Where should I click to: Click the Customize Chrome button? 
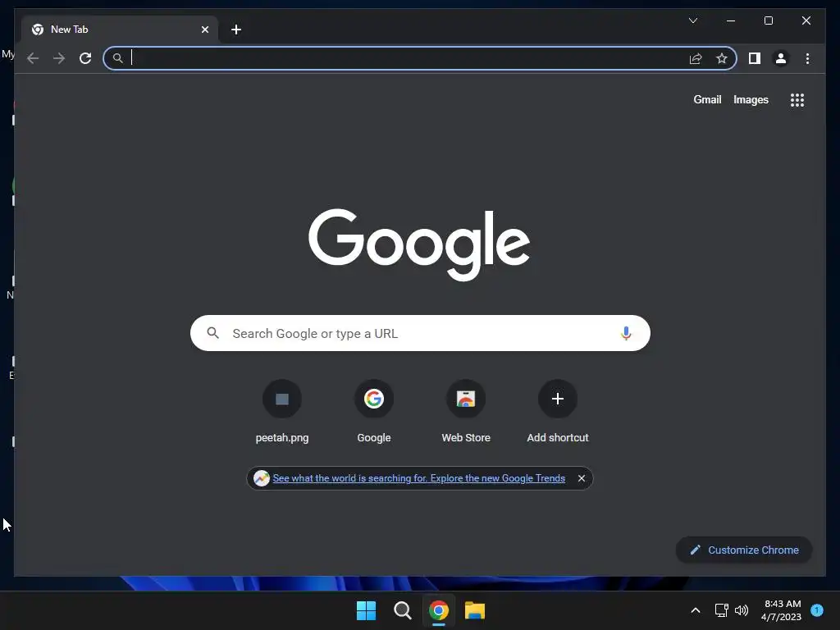(x=744, y=550)
